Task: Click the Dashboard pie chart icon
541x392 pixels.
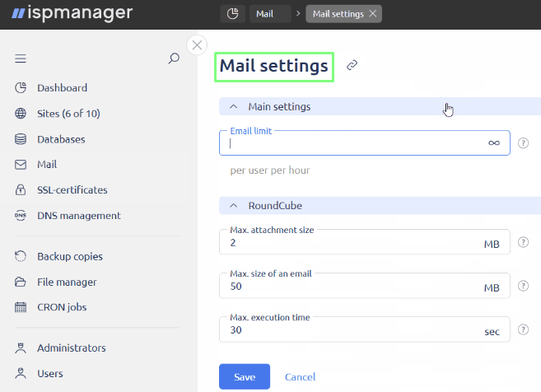Action: (x=21, y=87)
